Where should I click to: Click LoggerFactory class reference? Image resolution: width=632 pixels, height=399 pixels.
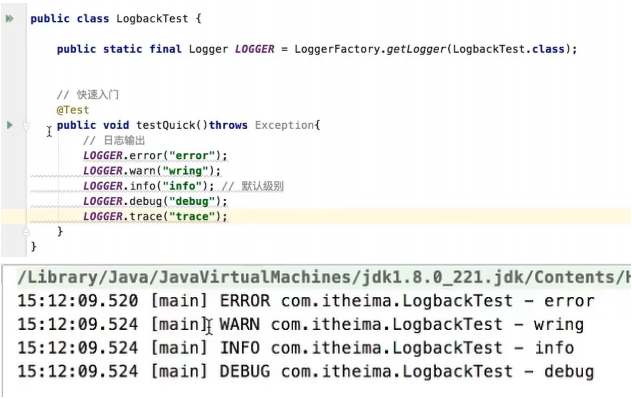click(337, 49)
